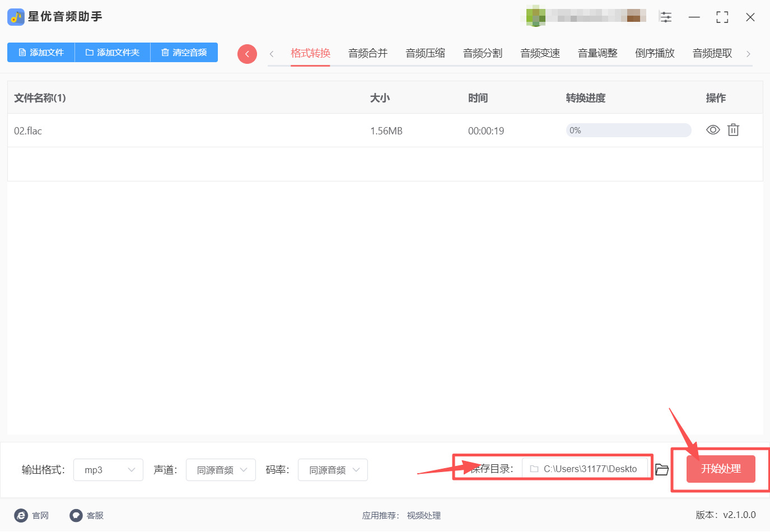The image size is (770, 532).
Task: Click the 0% conversion progress bar
Action: 628,130
